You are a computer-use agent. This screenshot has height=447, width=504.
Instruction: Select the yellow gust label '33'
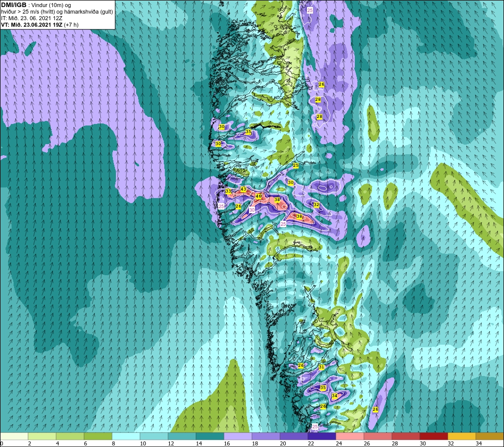coord(228,191)
